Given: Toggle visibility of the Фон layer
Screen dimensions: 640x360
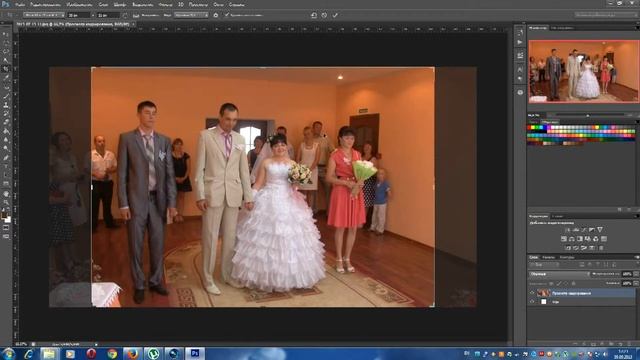Looking at the screenshot, I should click(x=532, y=302).
